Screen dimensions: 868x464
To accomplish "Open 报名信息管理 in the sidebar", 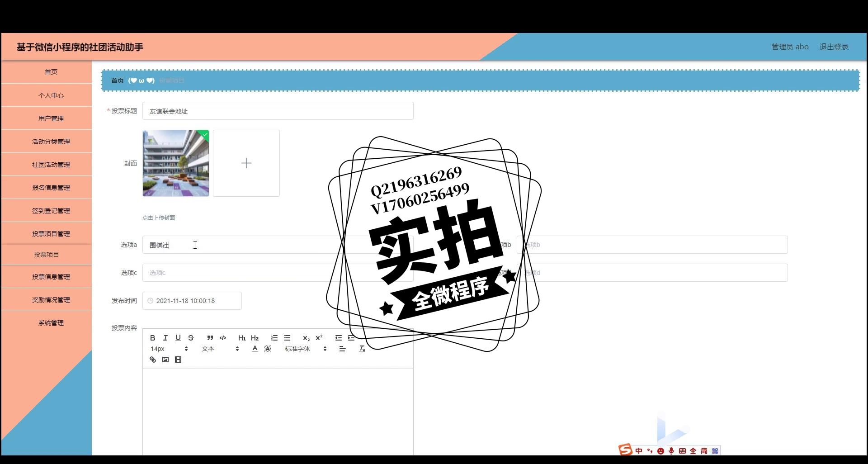I will pyautogui.click(x=47, y=188).
